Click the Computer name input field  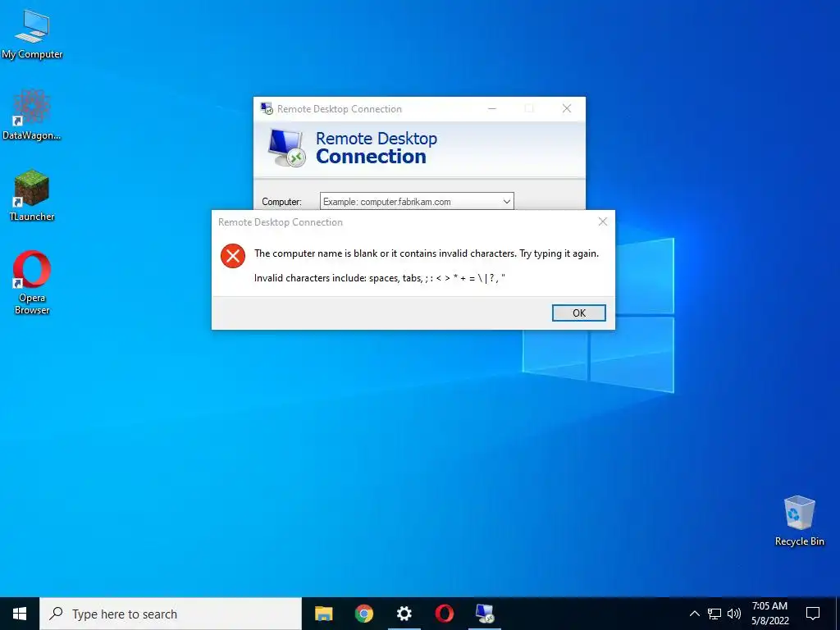pyautogui.click(x=417, y=202)
